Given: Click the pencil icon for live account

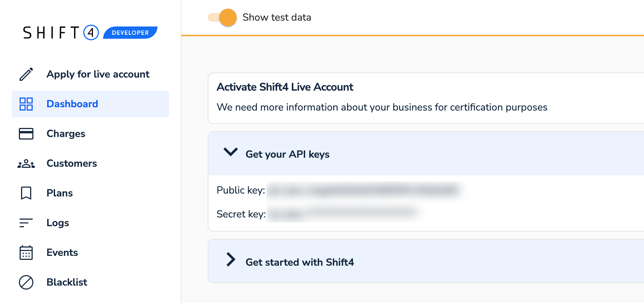Looking at the screenshot, I should 26,74.
